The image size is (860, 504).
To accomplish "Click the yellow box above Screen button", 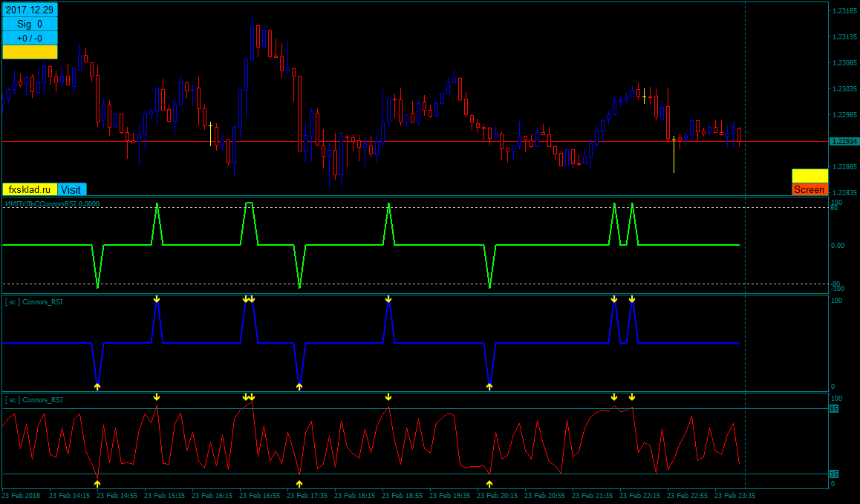I will 809,175.
